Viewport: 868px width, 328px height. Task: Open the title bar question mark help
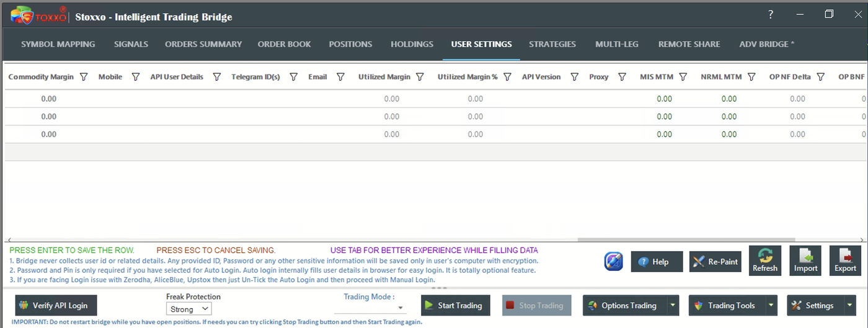pyautogui.click(x=771, y=14)
